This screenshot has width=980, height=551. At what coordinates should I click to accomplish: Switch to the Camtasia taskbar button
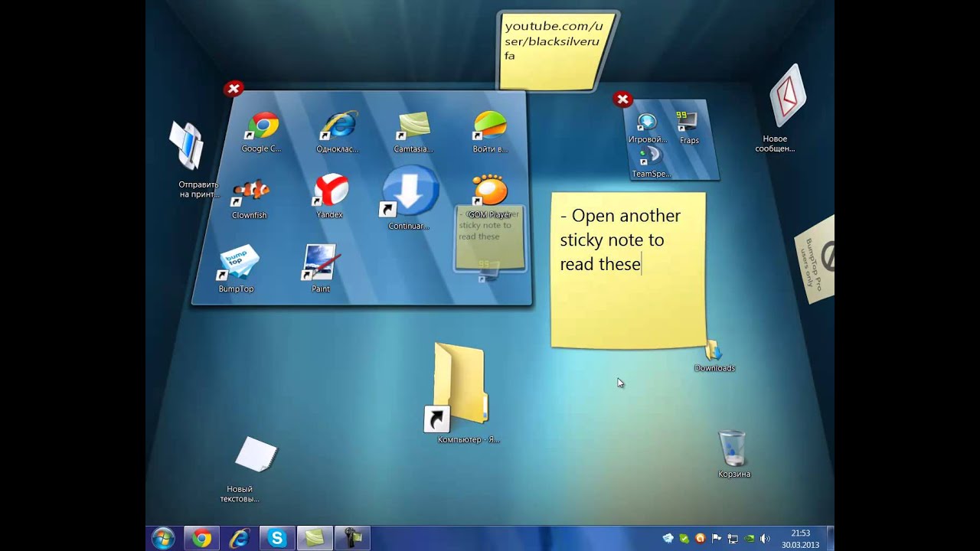tap(315, 539)
